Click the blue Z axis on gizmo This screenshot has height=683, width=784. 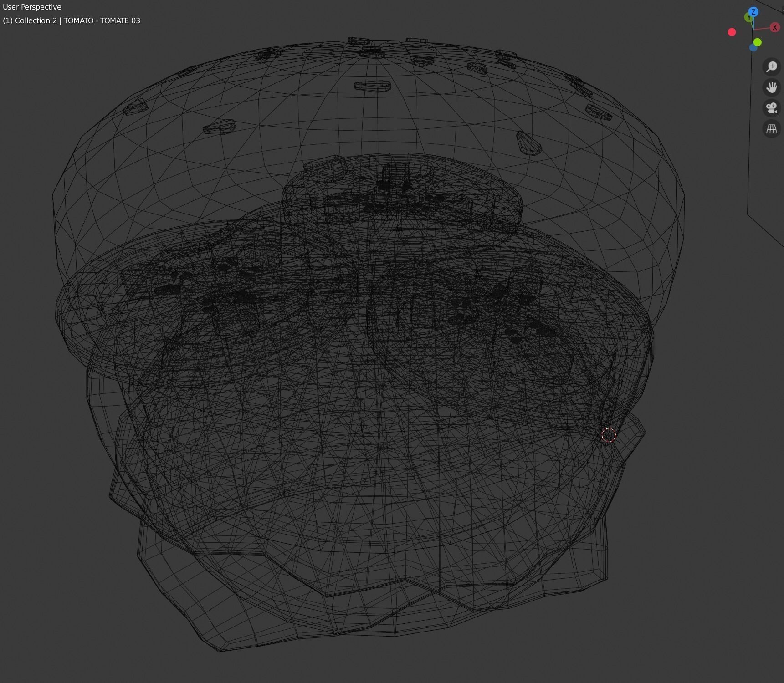753,12
